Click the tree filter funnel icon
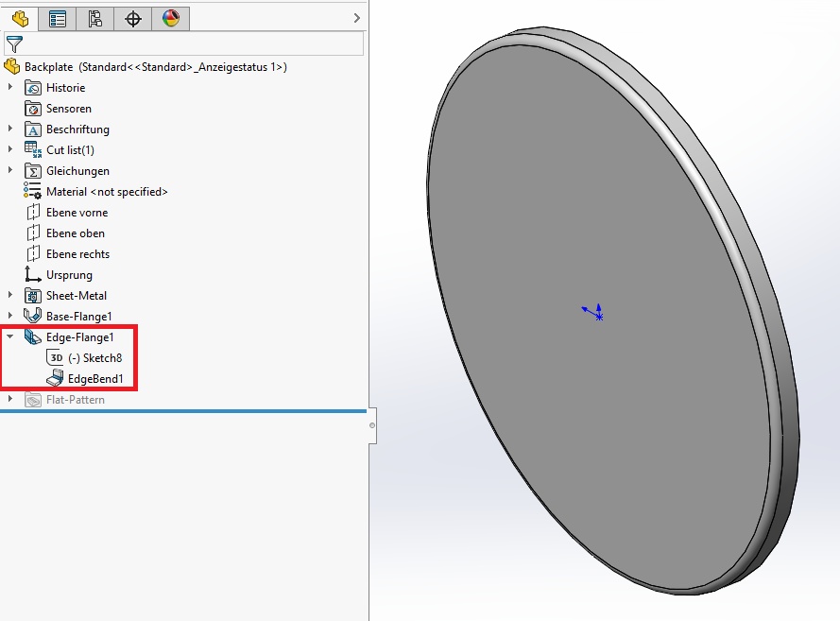Screen dimensions: 840x621 [14, 43]
